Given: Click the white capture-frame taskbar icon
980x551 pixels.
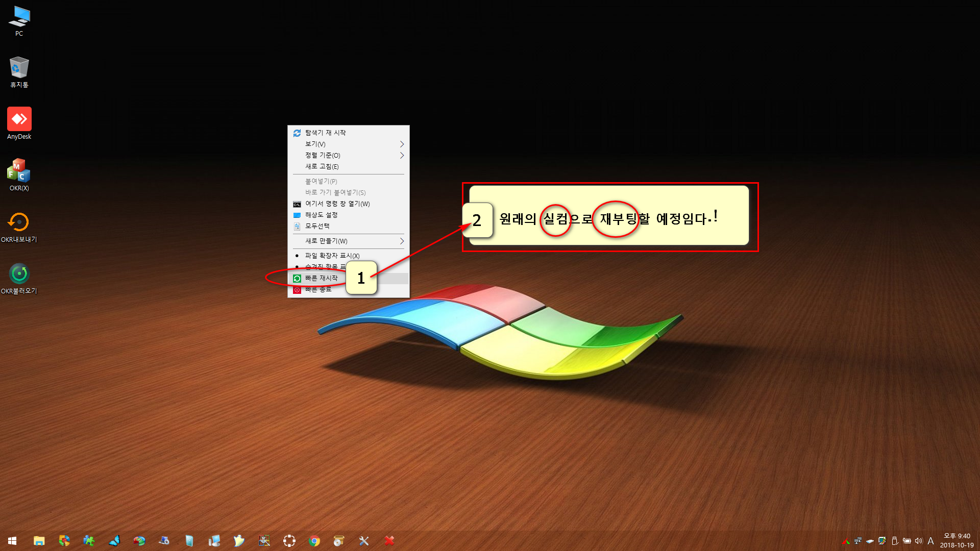Looking at the screenshot, I should tap(289, 541).
